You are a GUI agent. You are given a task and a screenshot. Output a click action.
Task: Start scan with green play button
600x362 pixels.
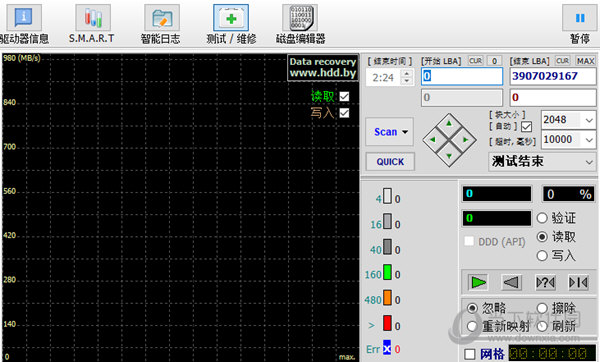coord(478,283)
